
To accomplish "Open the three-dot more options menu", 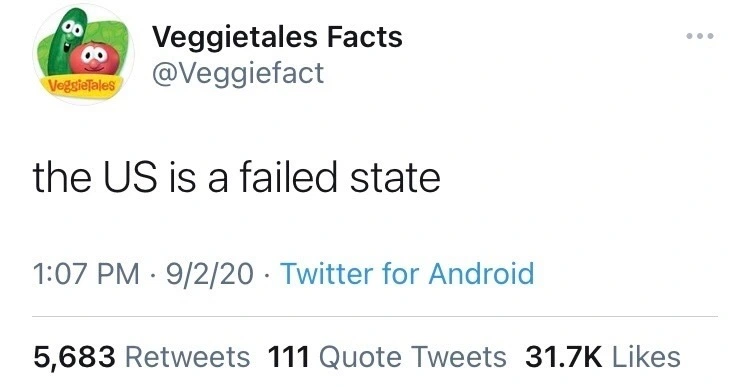I will (700, 36).
